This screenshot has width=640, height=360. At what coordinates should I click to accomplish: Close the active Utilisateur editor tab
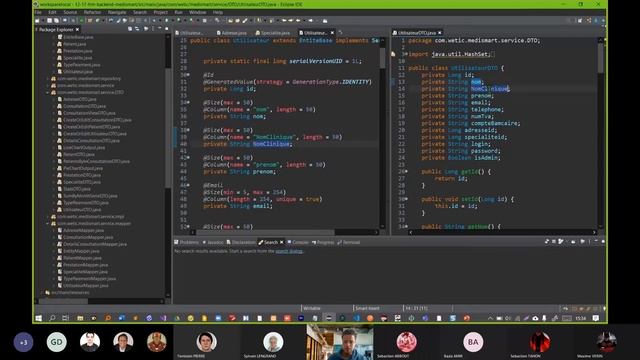click(x=332, y=33)
